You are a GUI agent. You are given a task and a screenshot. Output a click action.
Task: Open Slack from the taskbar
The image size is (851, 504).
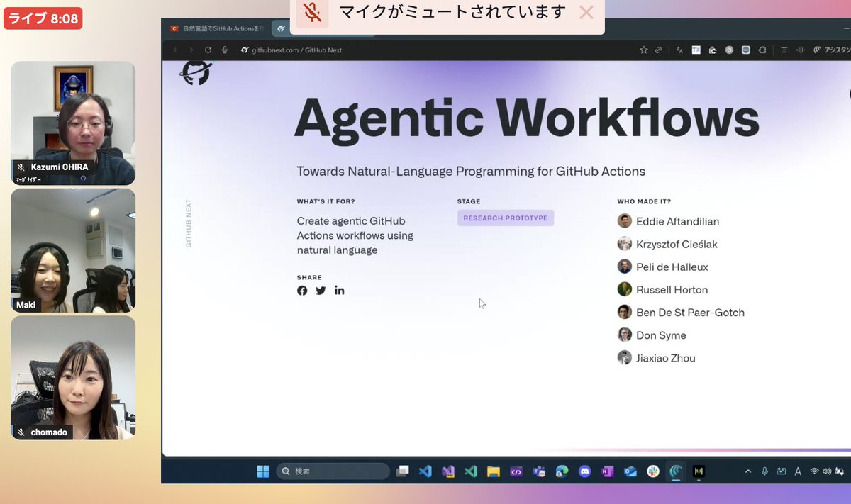click(653, 471)
